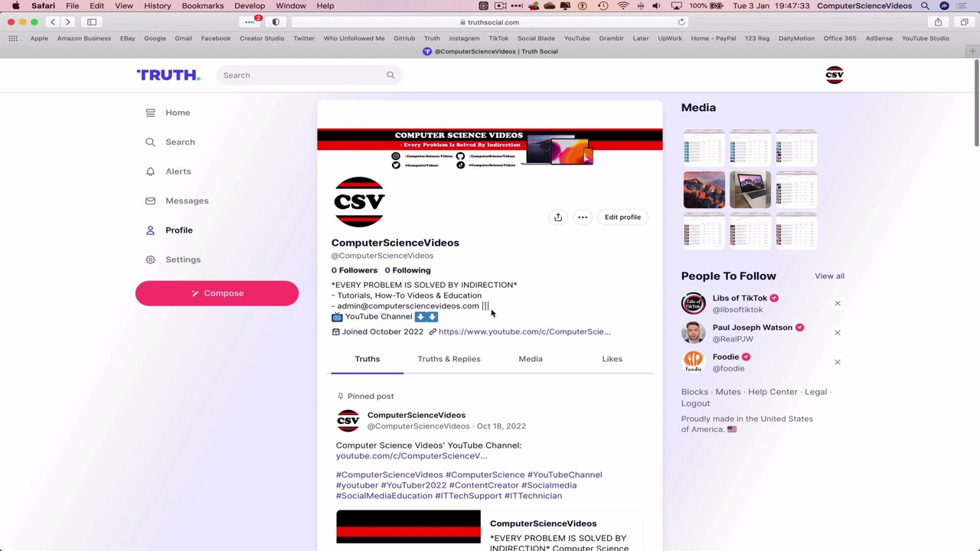The width and height of the screenshot is (980, 551).
Task: Open the macOS Spotlight search icon
Action: pyautogui.click(x=925, y=6)
